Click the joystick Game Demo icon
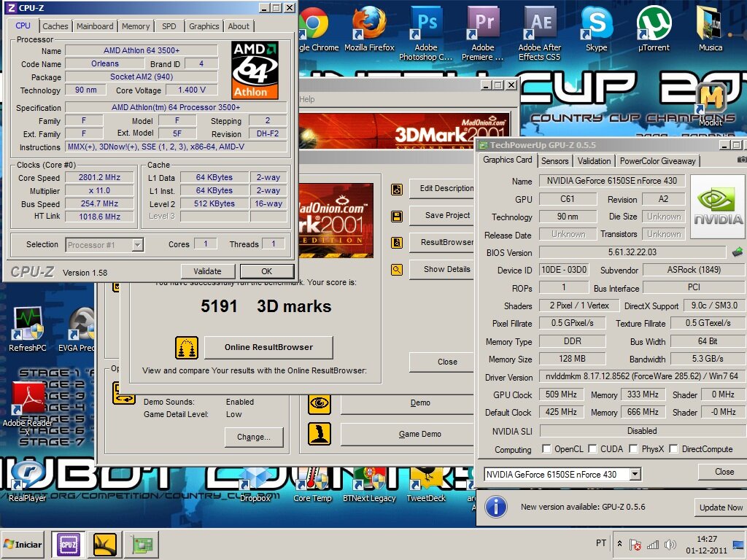Viewport: 747px width, 560px height. tap(319, 434)
